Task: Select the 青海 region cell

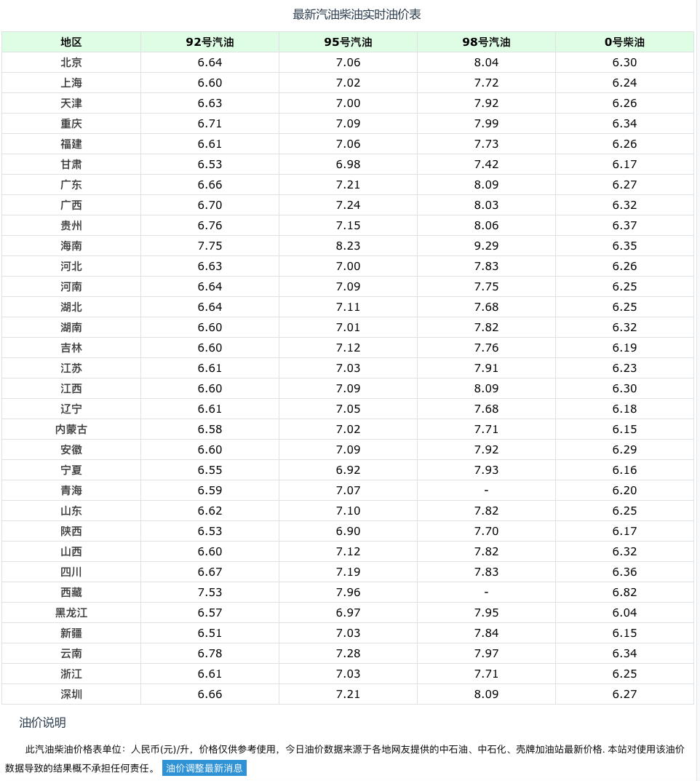Action: [x=71, y=491]
